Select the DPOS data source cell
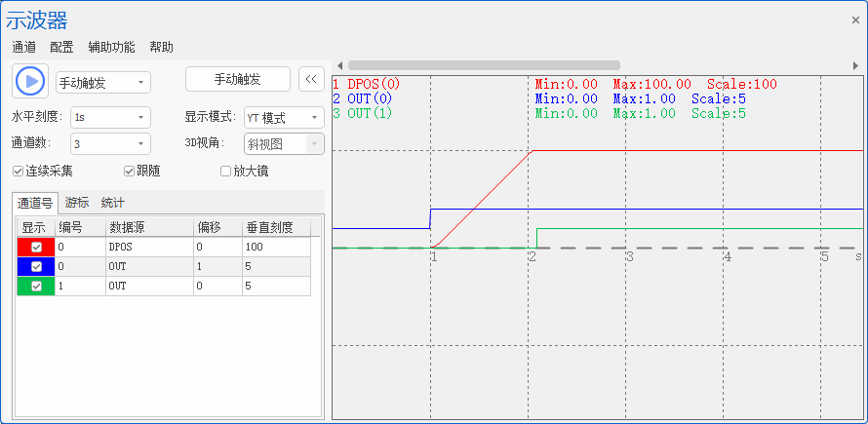The height and width of the screenshot is (424, 868). point(149,247)
